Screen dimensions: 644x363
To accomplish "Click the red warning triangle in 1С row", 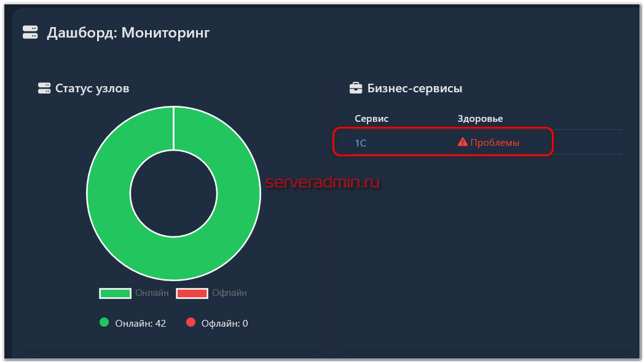I will pyautogui.click(x=463, y=142).
